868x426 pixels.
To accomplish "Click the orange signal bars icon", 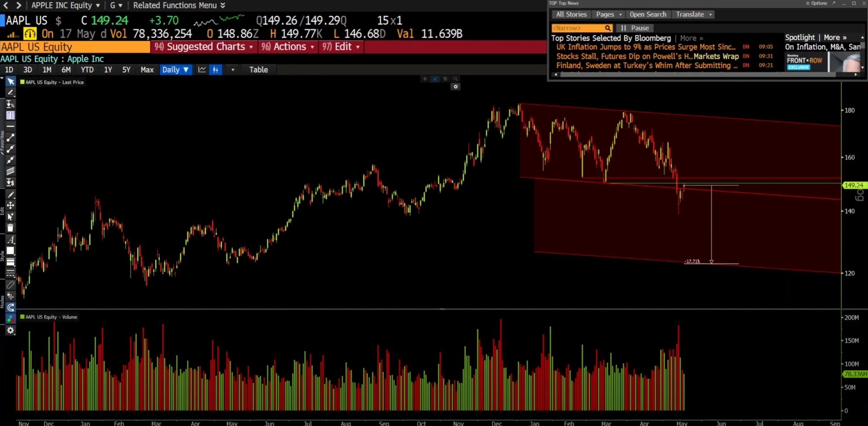I will (12, 34).
